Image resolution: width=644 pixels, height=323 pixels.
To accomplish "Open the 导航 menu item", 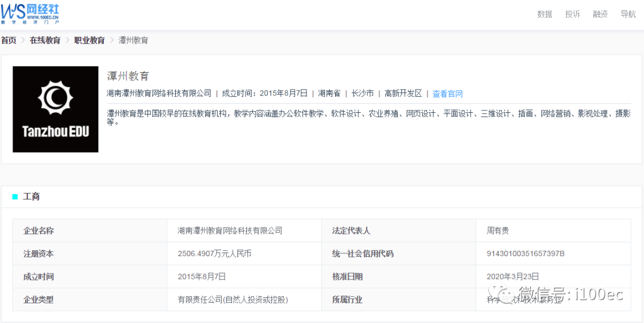I will (628, 14).
